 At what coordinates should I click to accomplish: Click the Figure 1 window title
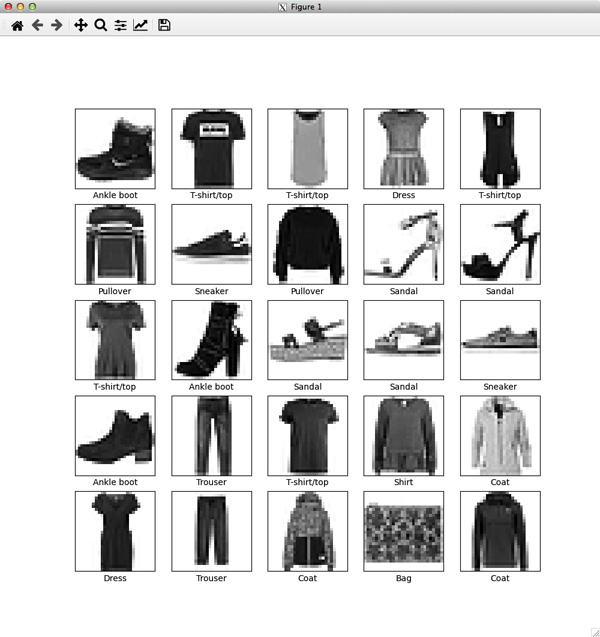tap(306, 7)
